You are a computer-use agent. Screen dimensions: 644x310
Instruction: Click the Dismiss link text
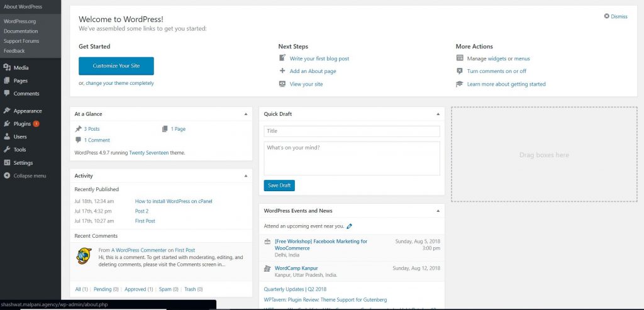click(x=619, y=16)
